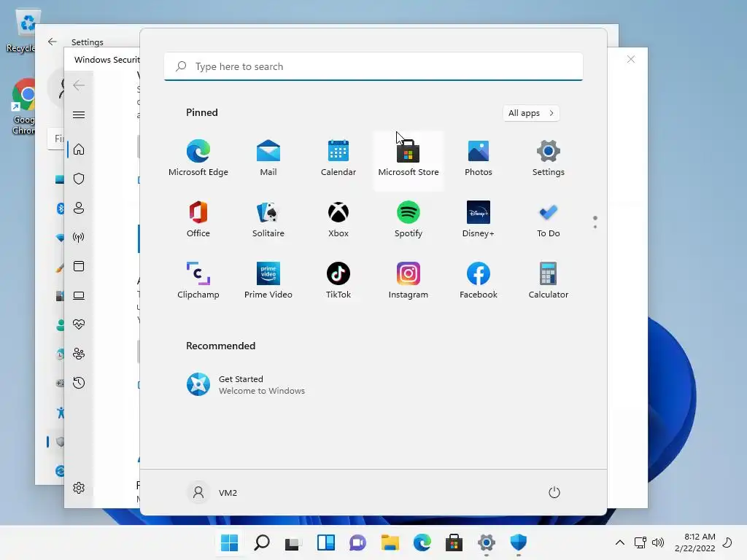Open clock showing 8:12 AM
Screen dimensions: 747x560
pyautogui.click(x=695, y=542)
